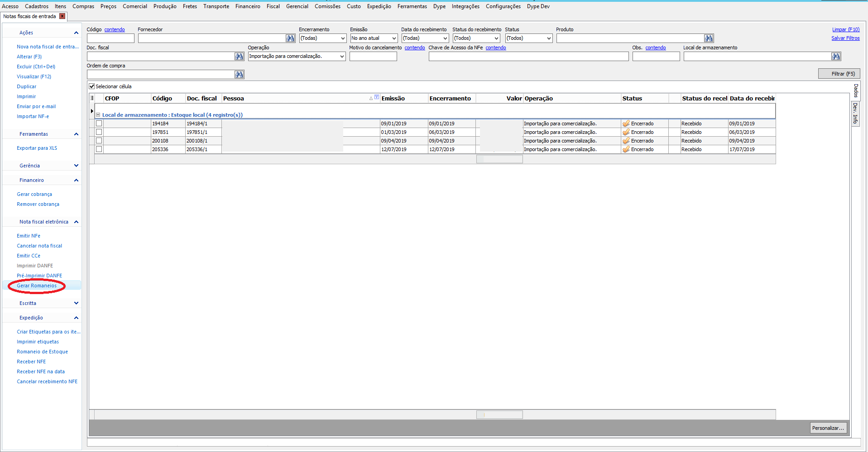Click Nova nota fiscal de entrada link

(48, 47)
